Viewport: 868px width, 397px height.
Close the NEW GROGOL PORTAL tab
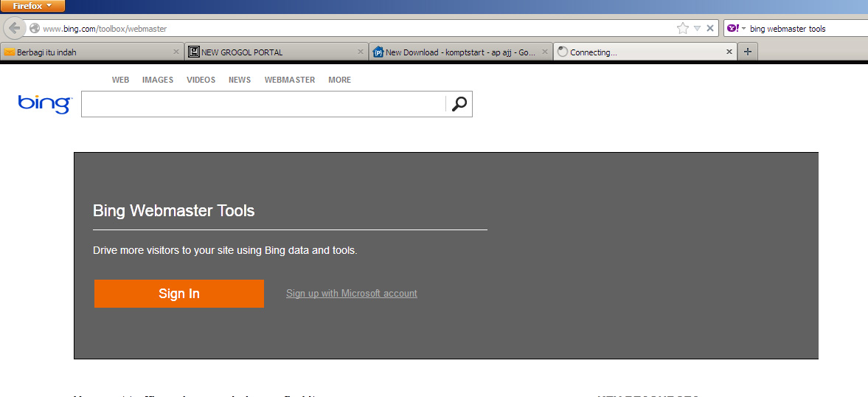pyautogui.click(x=361, y=52)
